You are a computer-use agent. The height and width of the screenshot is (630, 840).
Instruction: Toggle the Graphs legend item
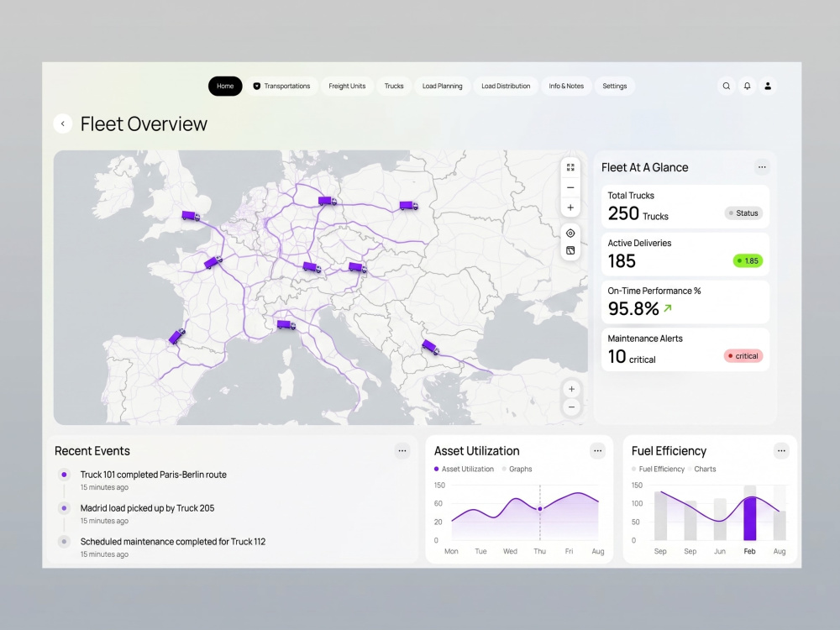tap(517, 469)
